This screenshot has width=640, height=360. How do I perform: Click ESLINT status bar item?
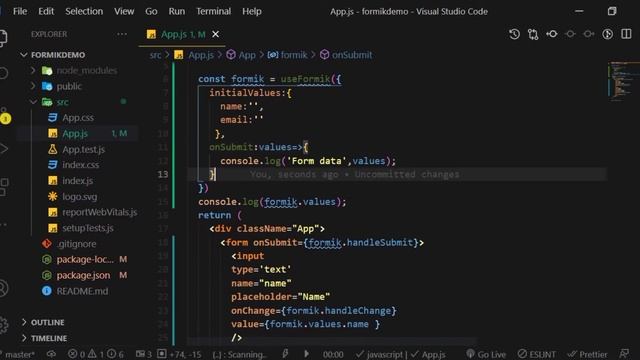coord(536,354)
